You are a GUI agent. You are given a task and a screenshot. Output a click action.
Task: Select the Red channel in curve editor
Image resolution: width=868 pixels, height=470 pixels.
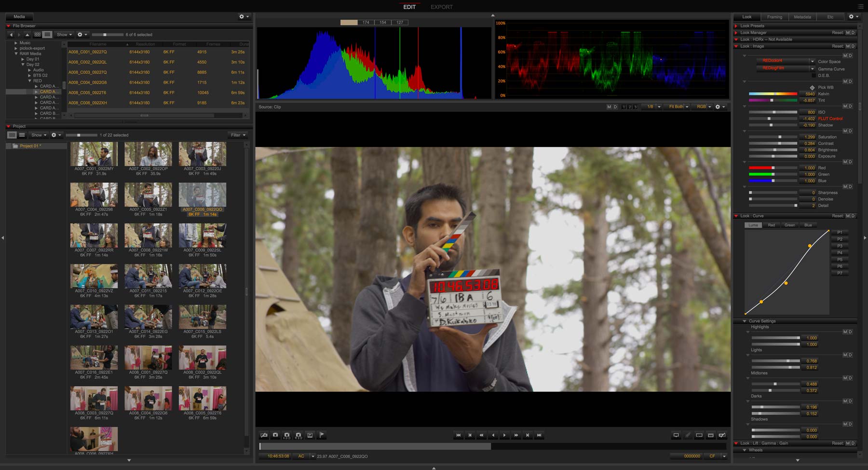coord(772,225)
